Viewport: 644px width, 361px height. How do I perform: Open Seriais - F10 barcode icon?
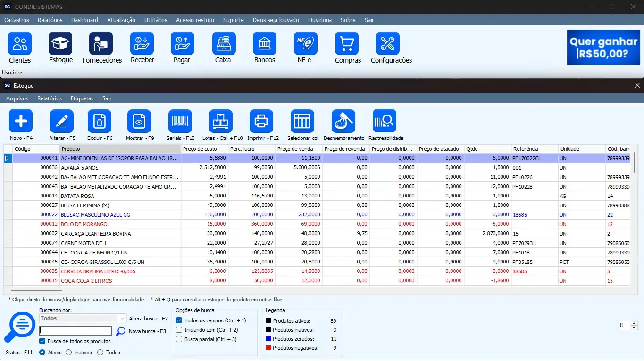[180, 121]
